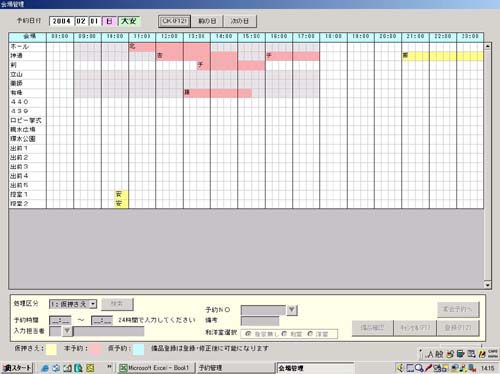Viewport: 500px width, 374px height.
Task: Expand the 入力担当者 dropdown arrow
Action: [x=67, y=331]
